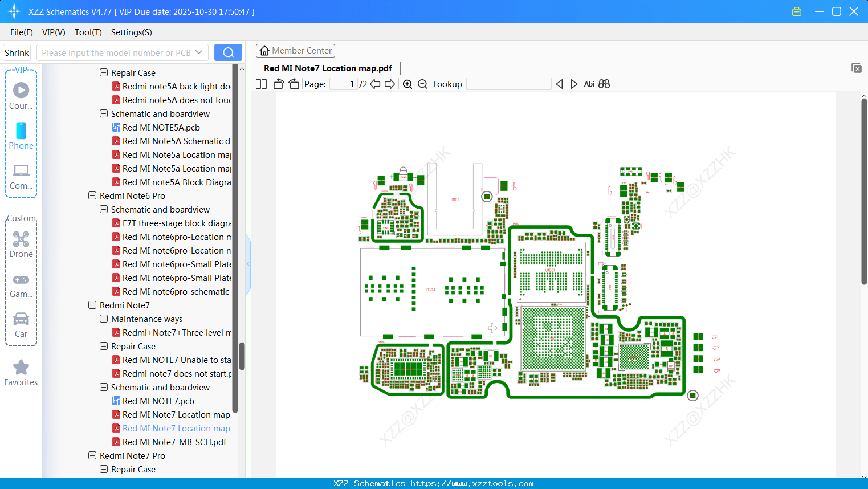The width and height of the screenshot is (868, 489).
Task: Open the Course category in the sidebar
Action: [21, 96]
